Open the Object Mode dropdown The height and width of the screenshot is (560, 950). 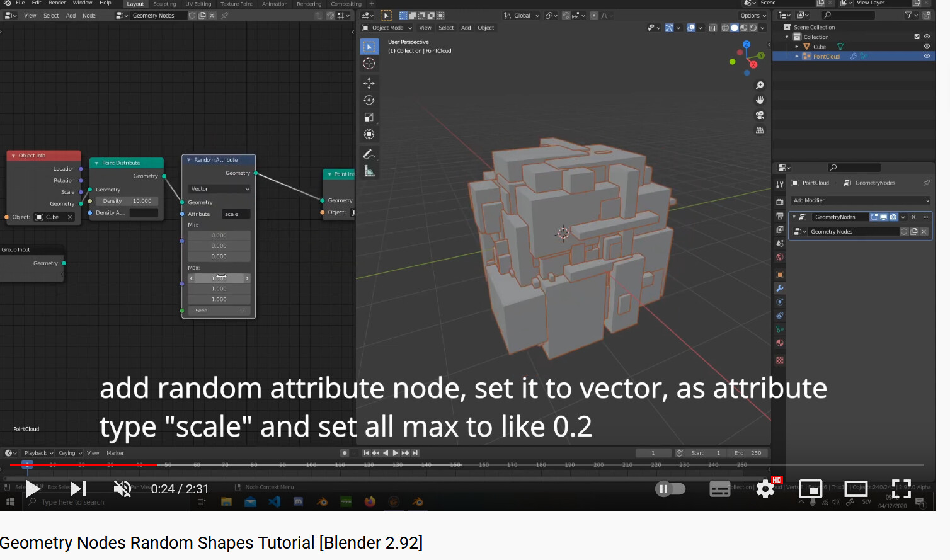coord(387,28)
